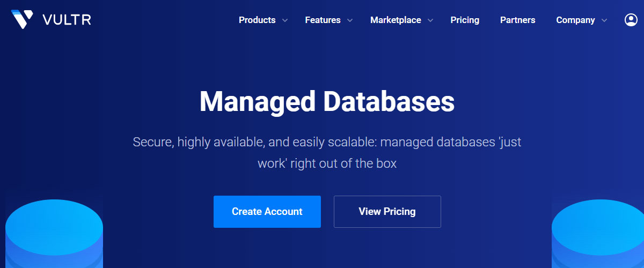Expand the Marketplace chevron arrow
The height and width of the screenshot is (268, 644).
430,20
